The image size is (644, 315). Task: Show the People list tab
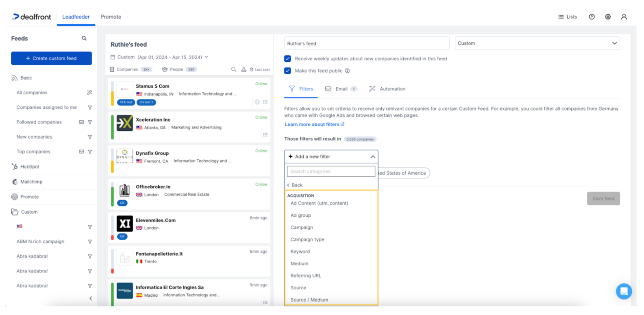coord(179,69)
